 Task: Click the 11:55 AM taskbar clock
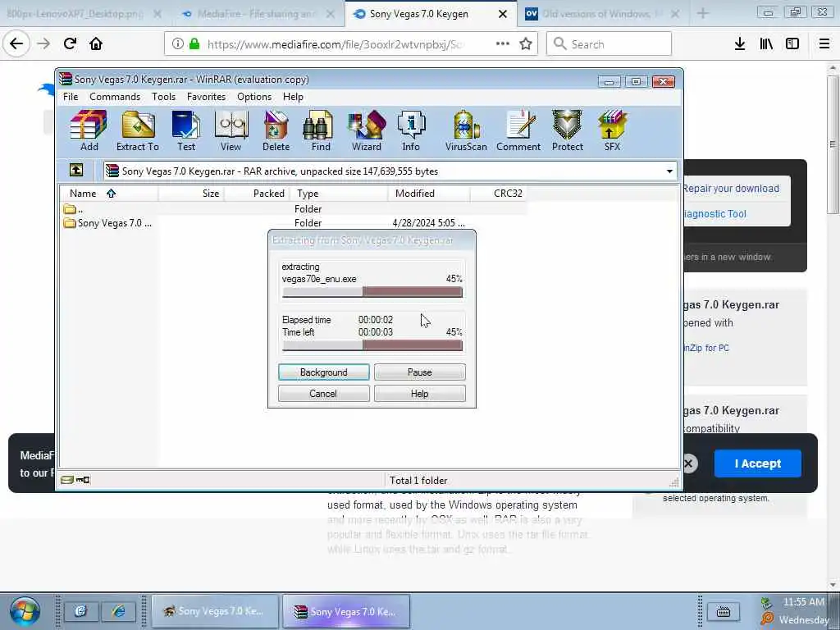(x=804, y=602)
